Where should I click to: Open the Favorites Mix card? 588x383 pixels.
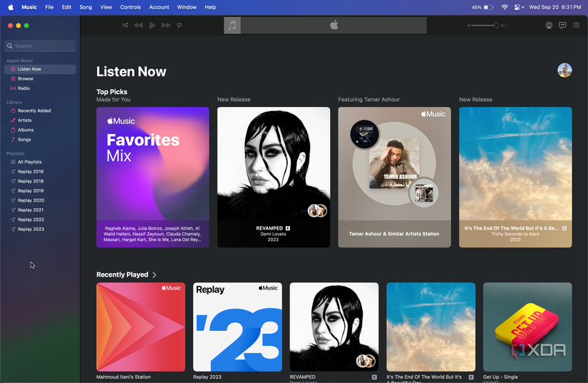(x=153, y=177)
